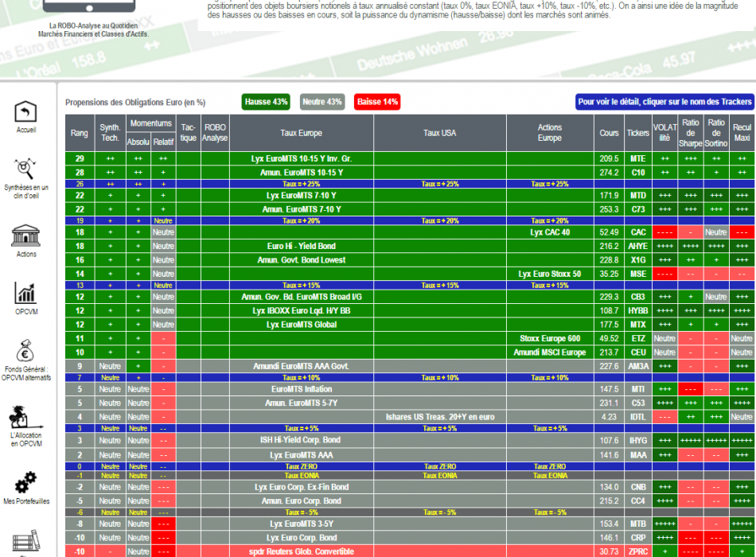Click 'Taux = +25%' in Taux Europe column
Screen dimensions: 756x557
click(x=302, y=185)
